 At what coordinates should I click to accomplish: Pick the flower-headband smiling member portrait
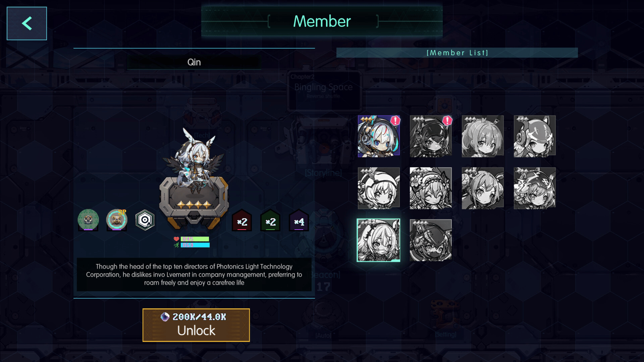[431, 188]
